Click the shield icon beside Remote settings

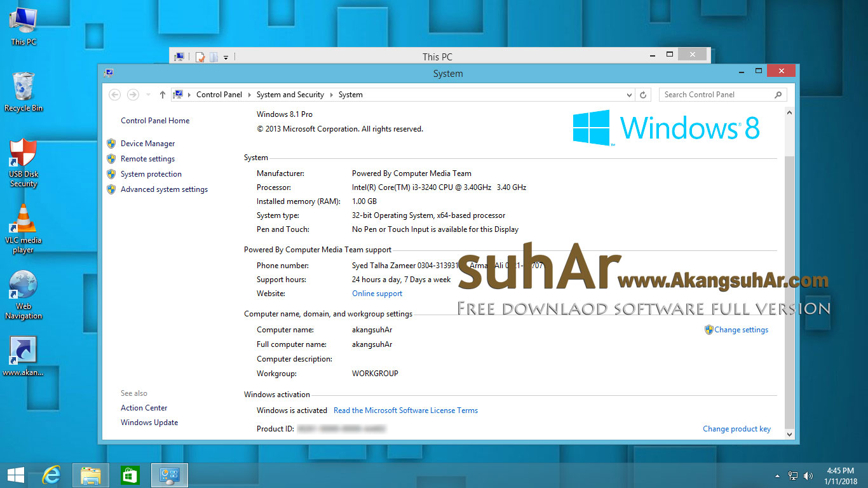pyautogui.click(x=111, y=159)
